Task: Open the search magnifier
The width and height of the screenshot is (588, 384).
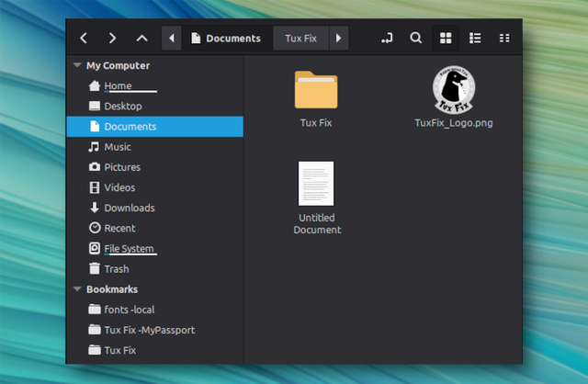Action: pyautogui.click(x=415, y=38)
